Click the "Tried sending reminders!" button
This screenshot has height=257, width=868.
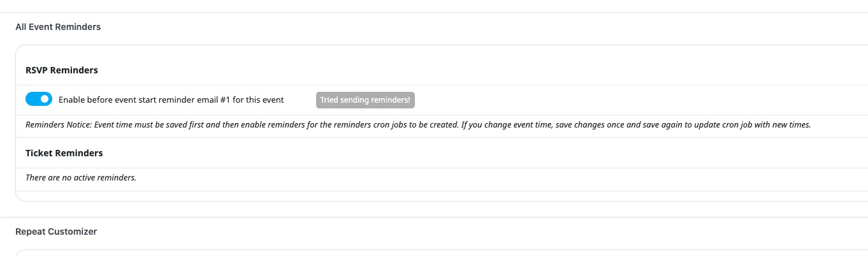click(365, 100)
